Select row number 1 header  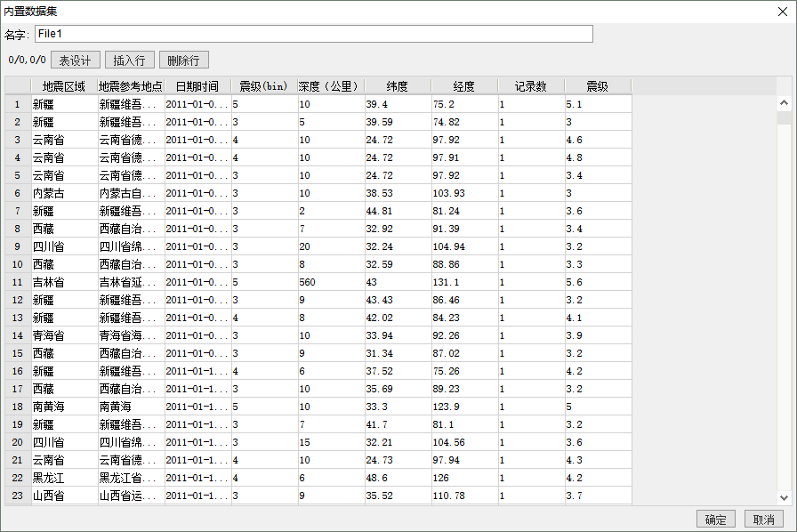[x=18, y=104]
